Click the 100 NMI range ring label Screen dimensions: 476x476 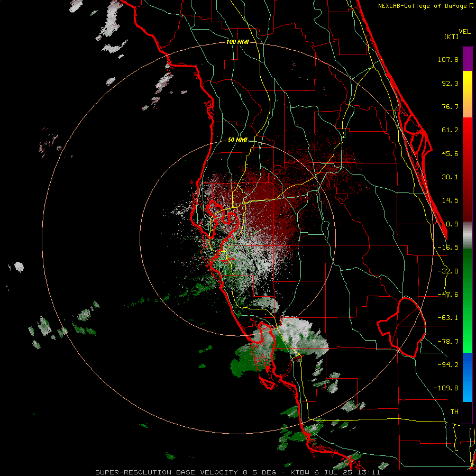coord(237,42)
